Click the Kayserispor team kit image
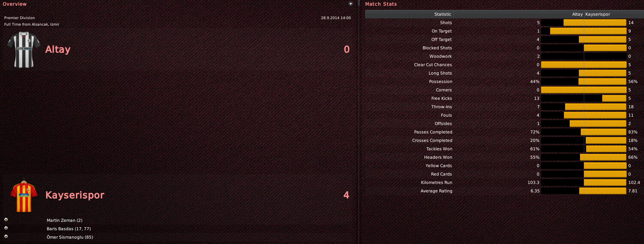Screen dimensions: 644x244 click(24, 196)
